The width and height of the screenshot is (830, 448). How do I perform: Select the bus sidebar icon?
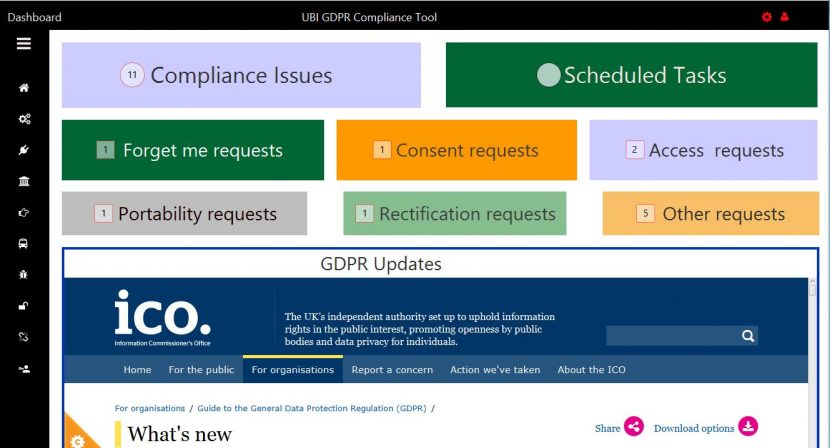[23, 244]
